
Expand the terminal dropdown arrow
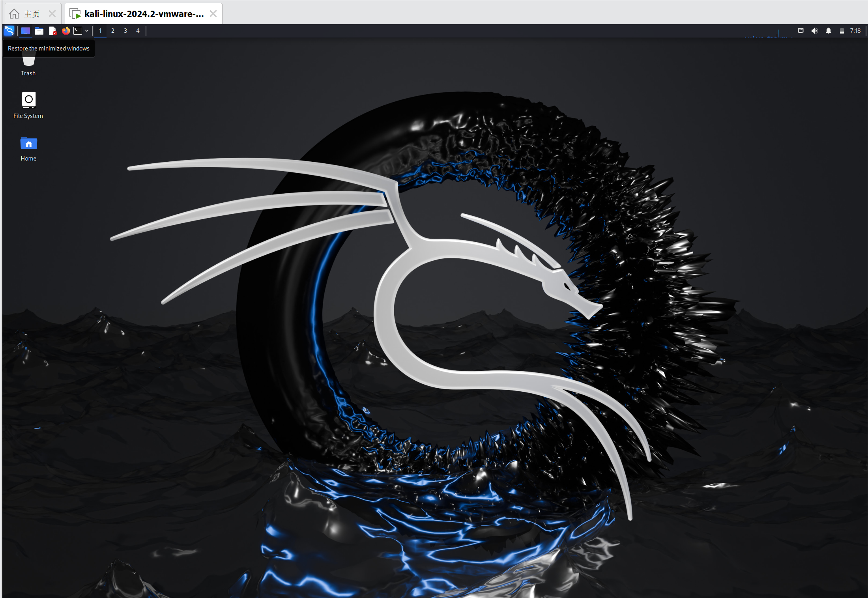pyautogui.click(x=87, y=31)
